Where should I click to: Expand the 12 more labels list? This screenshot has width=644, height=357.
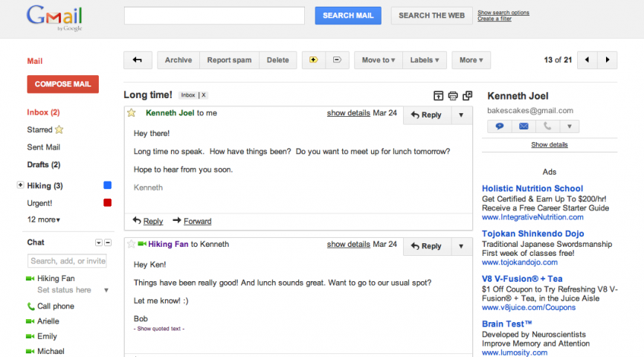click(x=44, y=219)
